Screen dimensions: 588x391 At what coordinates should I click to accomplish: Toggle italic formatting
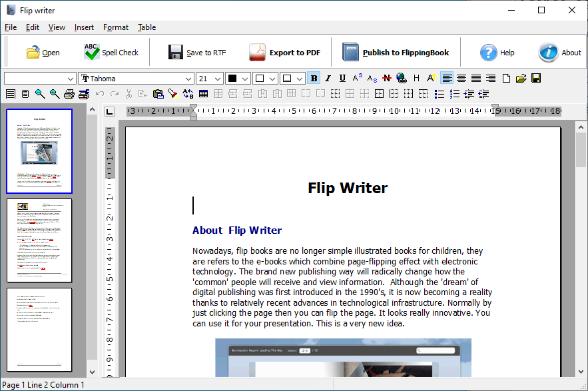328,78
